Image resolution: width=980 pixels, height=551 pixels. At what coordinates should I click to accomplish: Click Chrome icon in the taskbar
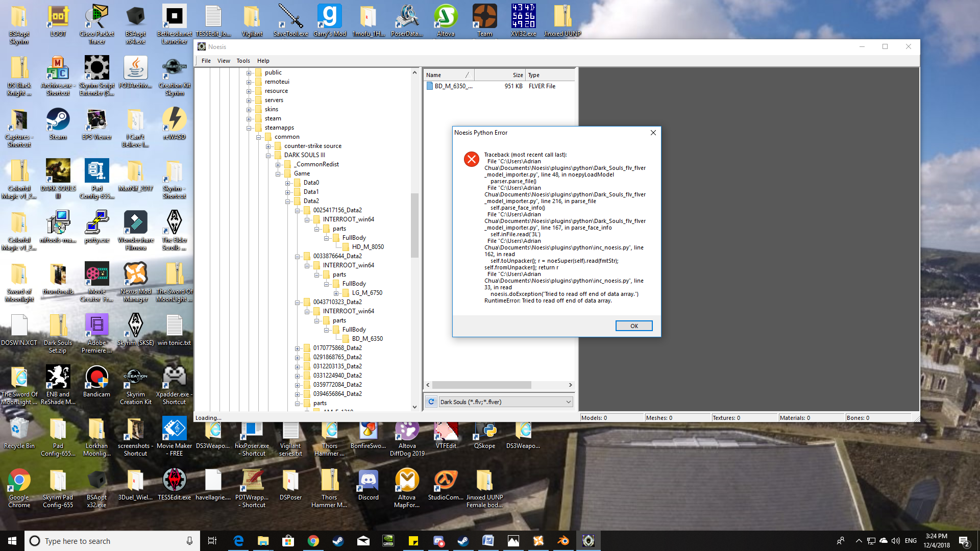coord(313,541)
